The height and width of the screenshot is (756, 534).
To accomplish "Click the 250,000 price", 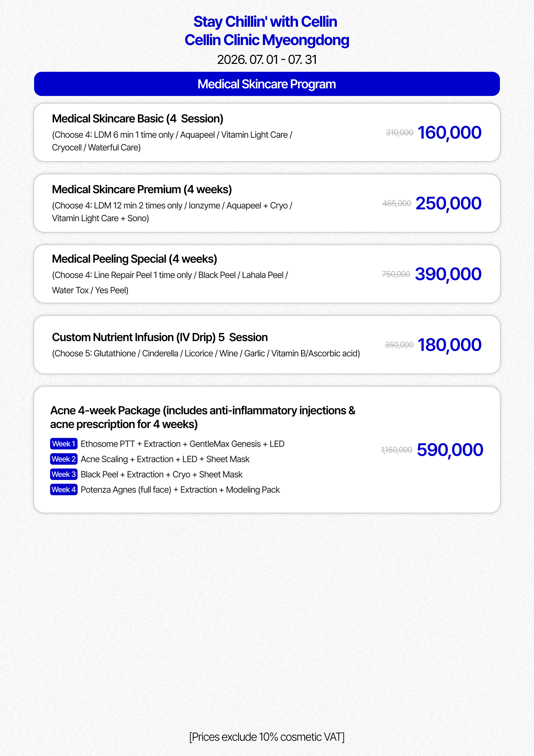I will click(x=449, y=203).
